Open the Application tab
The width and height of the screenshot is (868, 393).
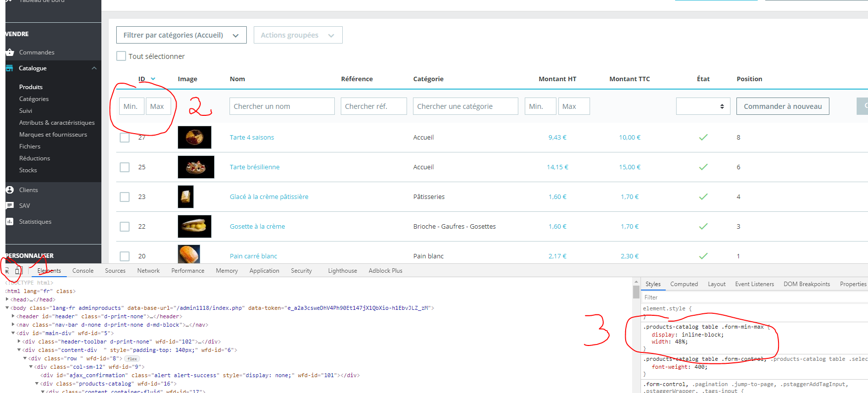[264, 271]
